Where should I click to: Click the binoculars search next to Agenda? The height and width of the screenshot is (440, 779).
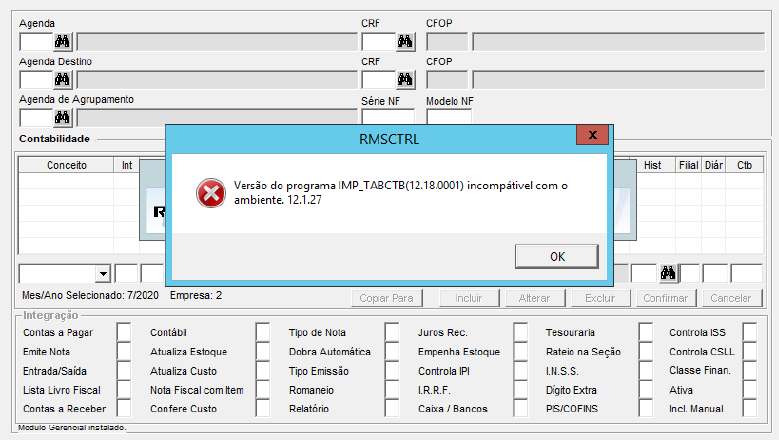(x=63, y=42)
